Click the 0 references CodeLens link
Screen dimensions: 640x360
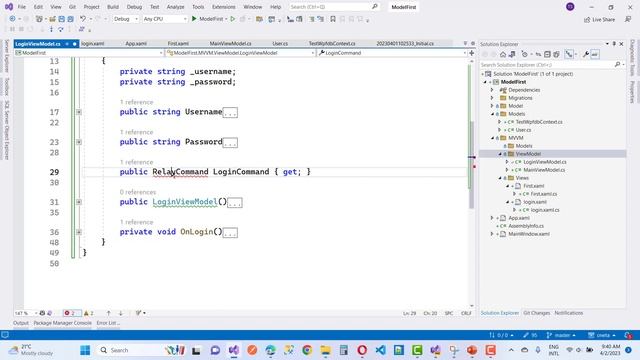[138, 192]
